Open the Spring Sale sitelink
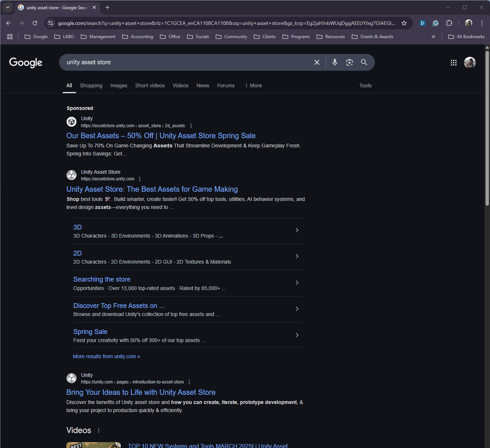This screenshot has width=490, height=448. coord(90,332)
